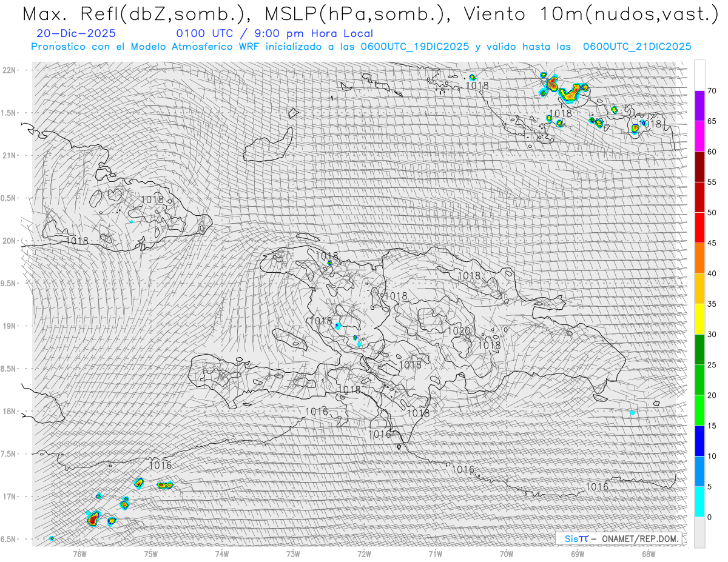Select the '9.5N' latitude label

click(x=8, y=283)
